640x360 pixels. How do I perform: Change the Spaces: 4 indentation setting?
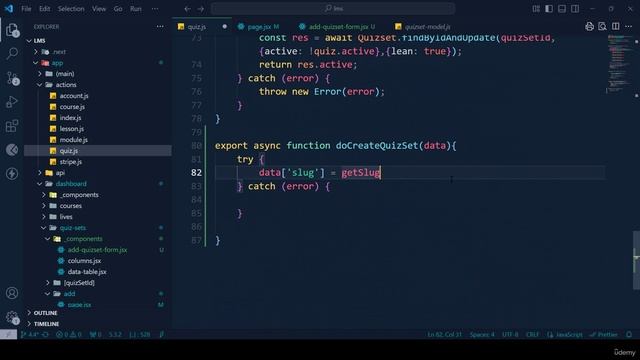click(x=482, y=334)
